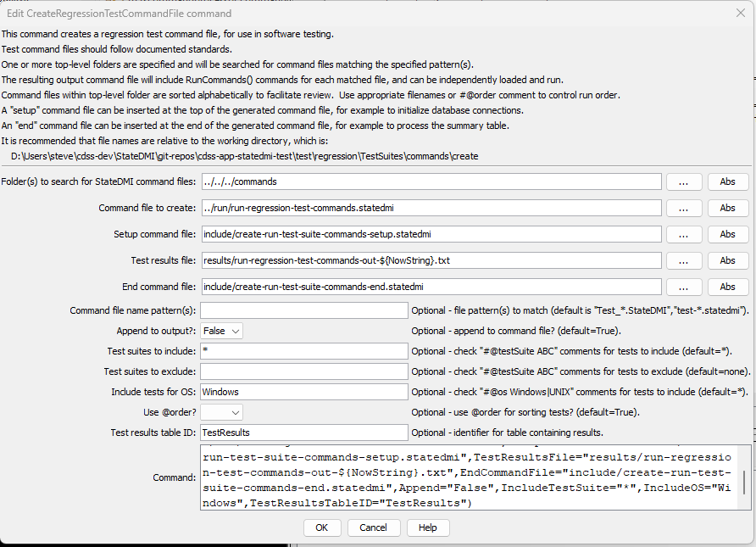Click the 'Command file name pattern(s):' label
Image resolution: width=756 pixels, height=547 pixels.
tap(132, 310)
